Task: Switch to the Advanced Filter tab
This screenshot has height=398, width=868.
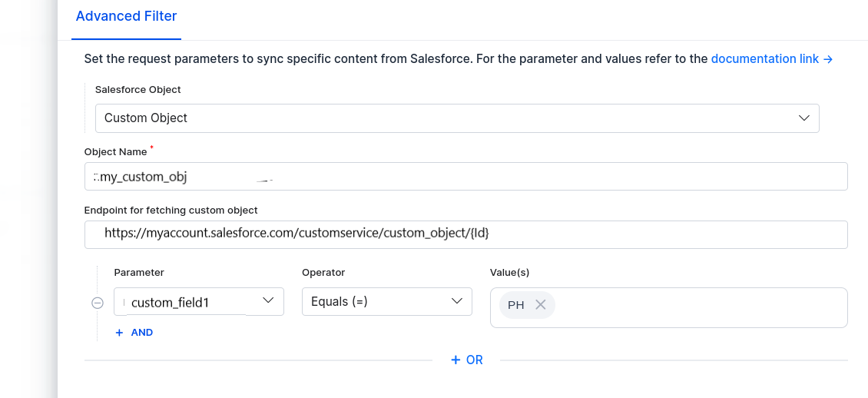Action: tap(126, 16)
